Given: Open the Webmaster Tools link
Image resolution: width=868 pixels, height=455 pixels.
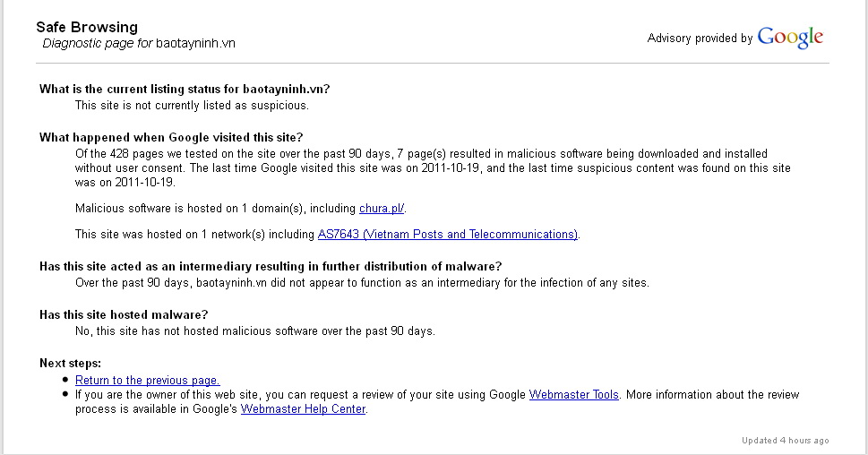Looking at the screenshot, I should [x=573, y=395].
